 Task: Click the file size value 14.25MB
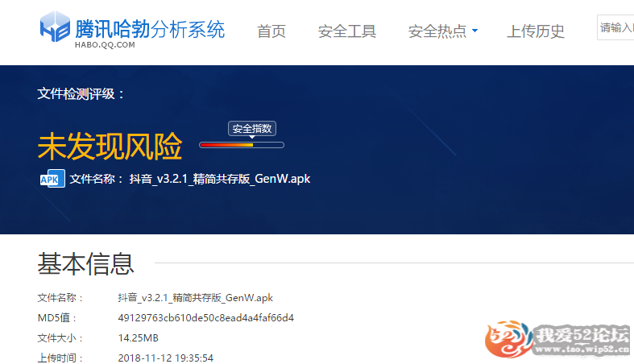[139, 337]
